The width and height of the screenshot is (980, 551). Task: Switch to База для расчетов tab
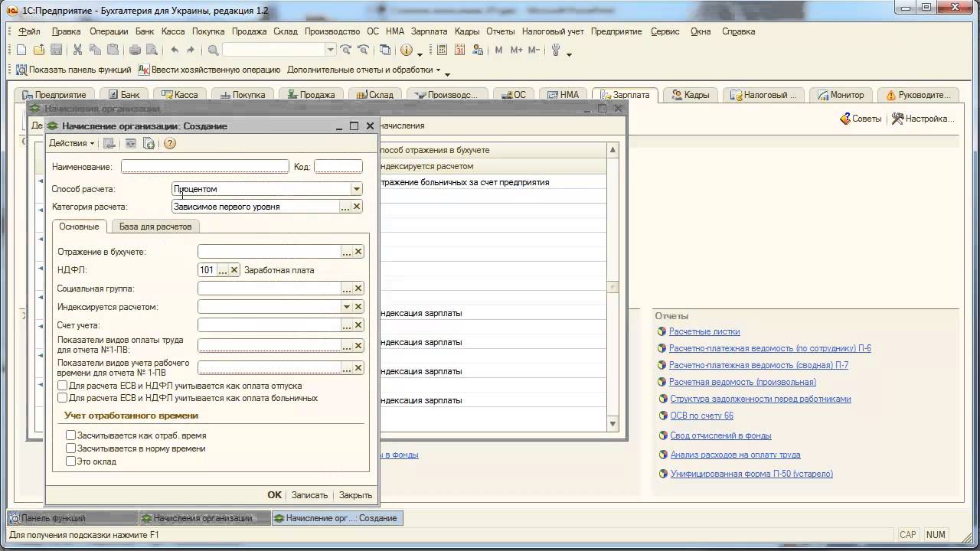point(155,227)
